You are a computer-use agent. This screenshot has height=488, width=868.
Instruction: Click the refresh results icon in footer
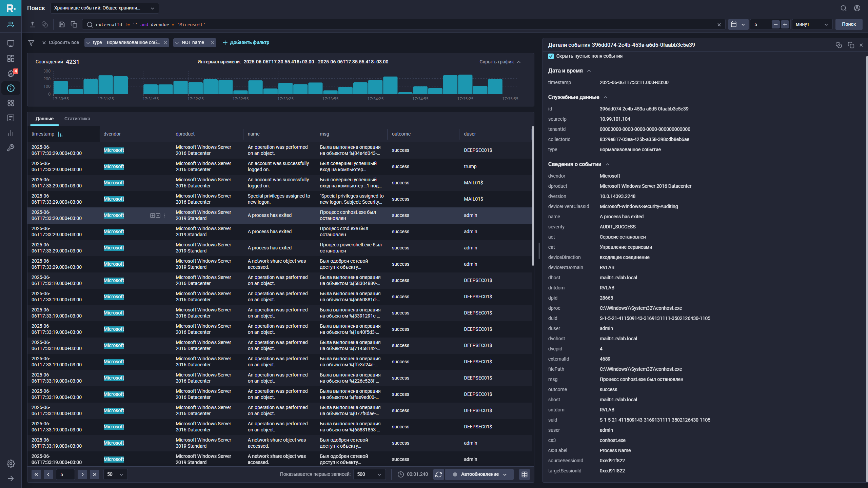[438, 474]
